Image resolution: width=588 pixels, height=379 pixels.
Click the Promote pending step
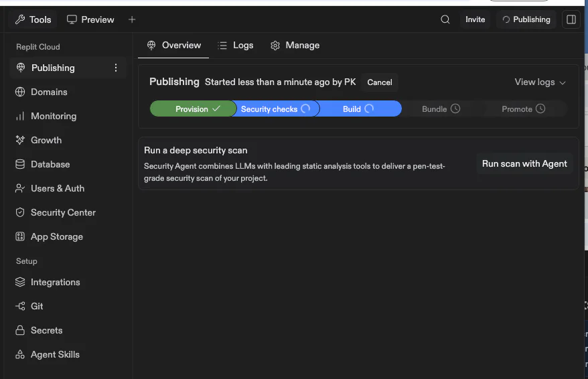[523, 108]
